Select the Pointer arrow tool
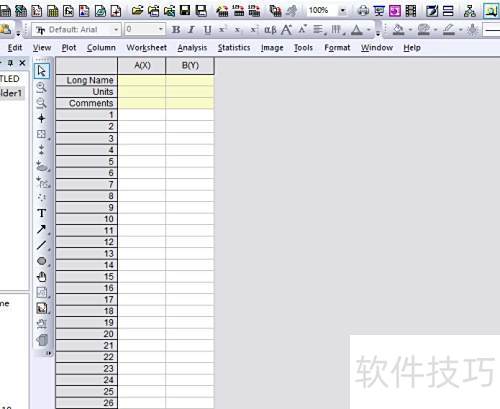This screenshot has height=409, width=500. tap(42, 71)
